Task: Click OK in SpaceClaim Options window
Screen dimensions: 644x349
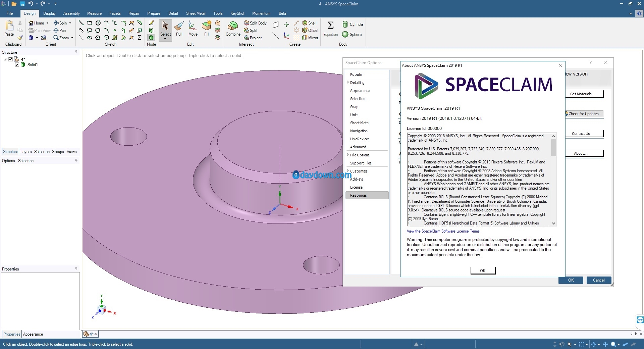Action: tap(571, 280)
